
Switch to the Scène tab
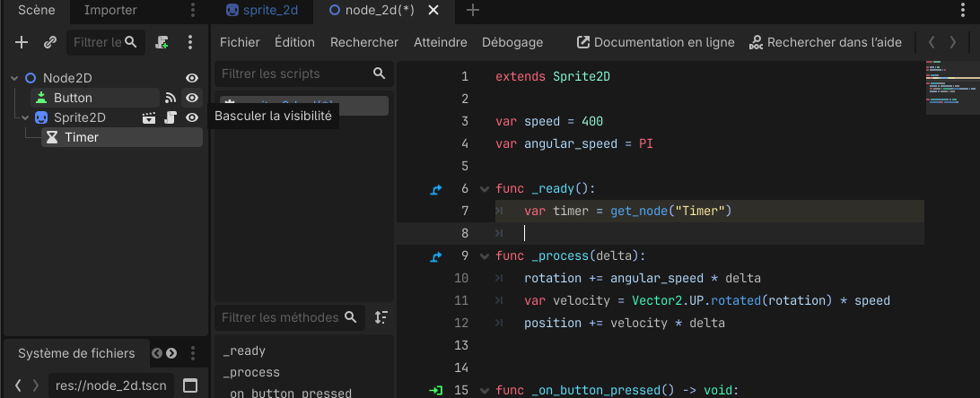[36, 10]
